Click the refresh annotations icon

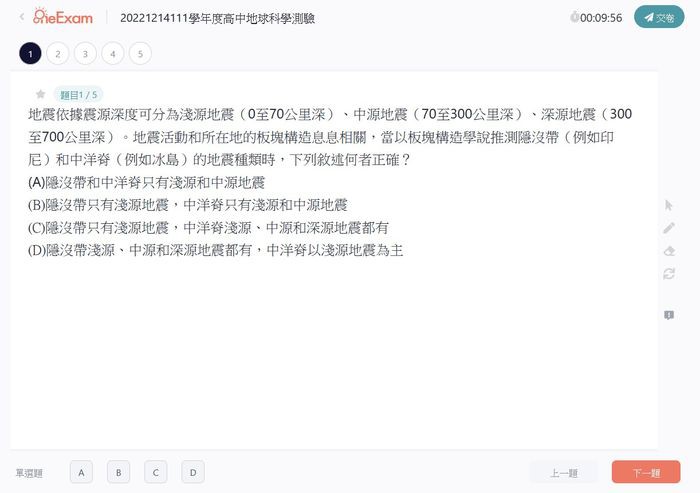(x=669, y=274)
